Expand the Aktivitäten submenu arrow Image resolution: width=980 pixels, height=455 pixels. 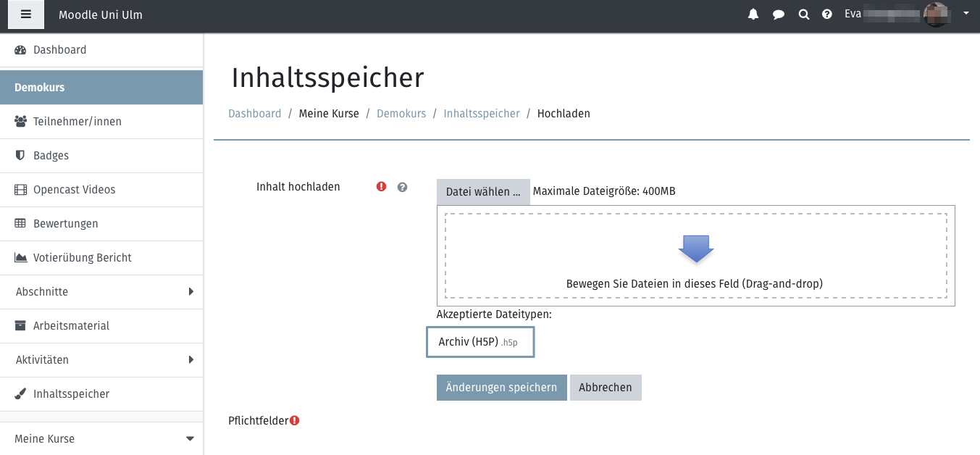tap(190, 359)
